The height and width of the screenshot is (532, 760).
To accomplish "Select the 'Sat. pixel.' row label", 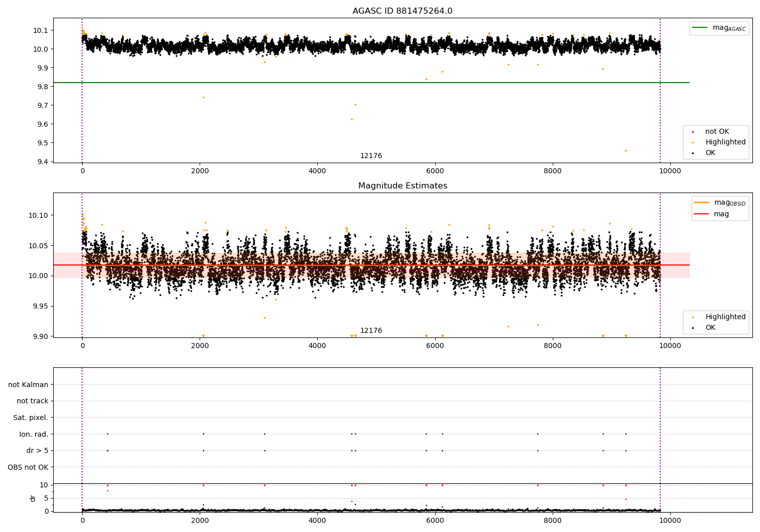I will (x=30, y=418).
